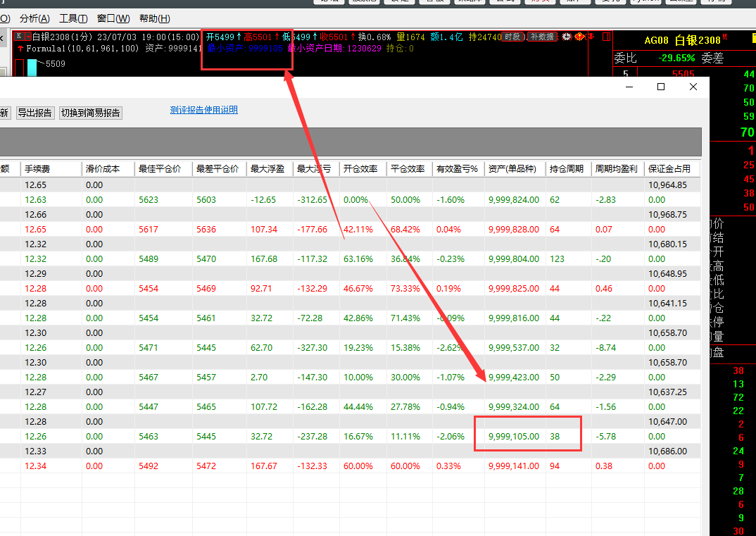The height and width of the screenshot is (536, 756).
Task: Click the 最大浮盈 column header
Action: (270, 169)
